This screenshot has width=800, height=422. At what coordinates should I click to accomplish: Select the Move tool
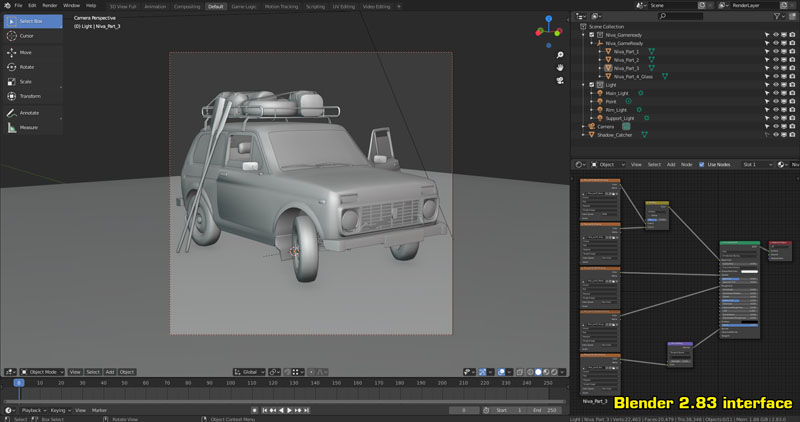[x=26, y=52]
